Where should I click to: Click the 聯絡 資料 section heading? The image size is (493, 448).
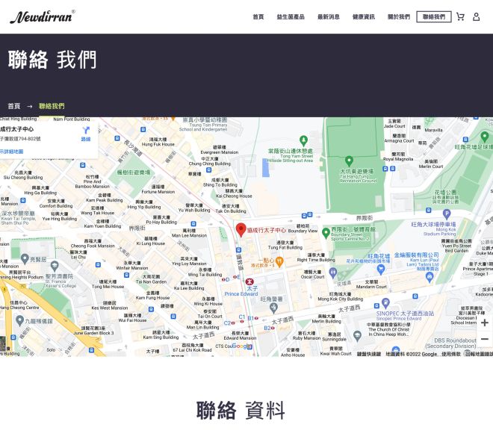point(241,410)
